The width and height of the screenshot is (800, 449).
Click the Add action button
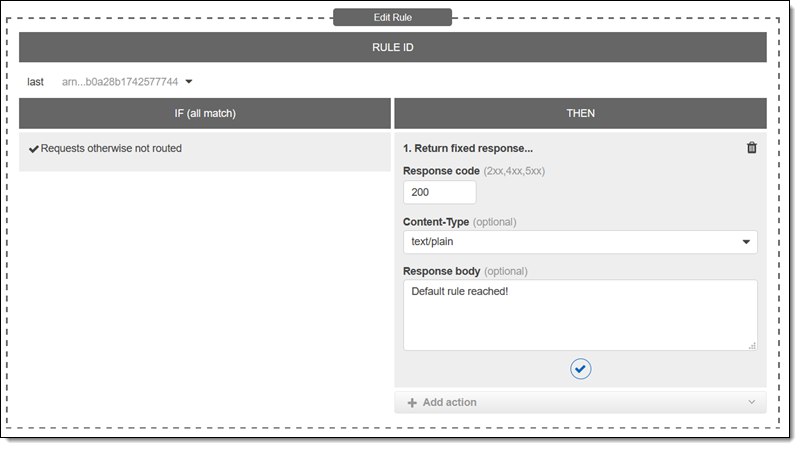tap(581, 403)
